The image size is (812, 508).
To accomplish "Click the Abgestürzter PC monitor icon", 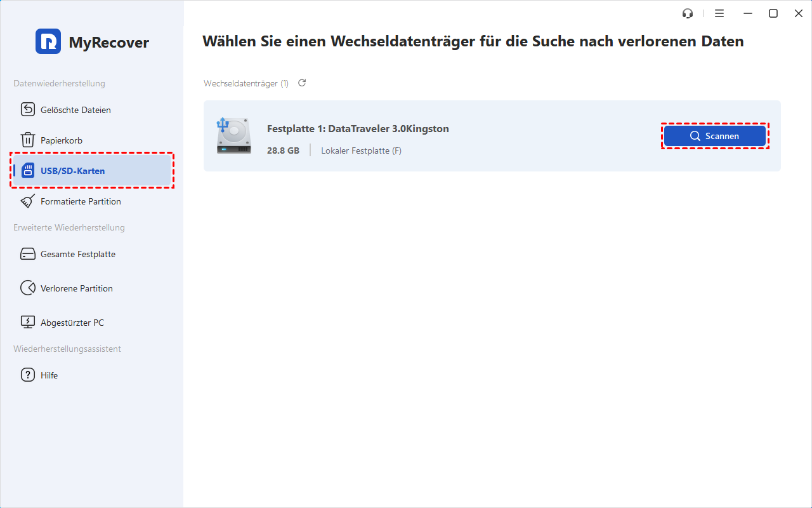I will tap(28, 323).
